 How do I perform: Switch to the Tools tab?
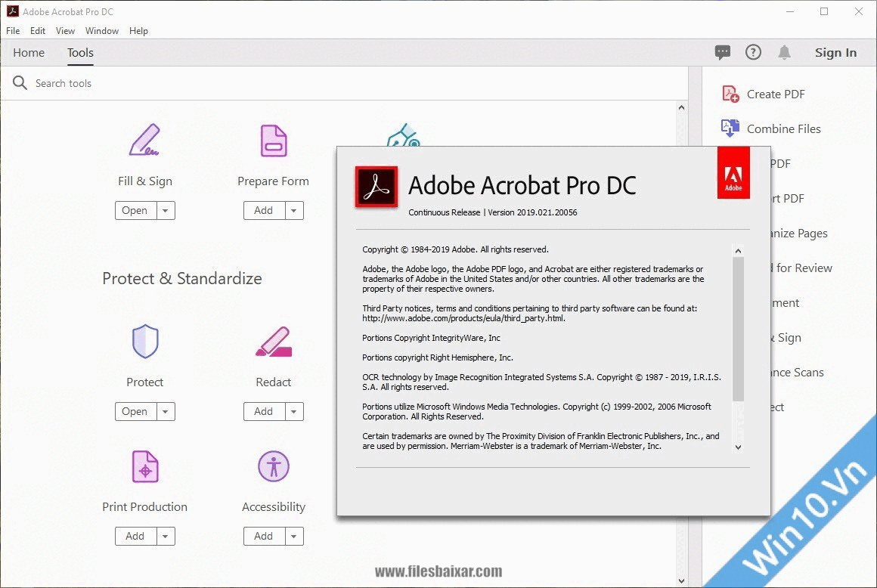pyautogui.click(x=81, y=53)
